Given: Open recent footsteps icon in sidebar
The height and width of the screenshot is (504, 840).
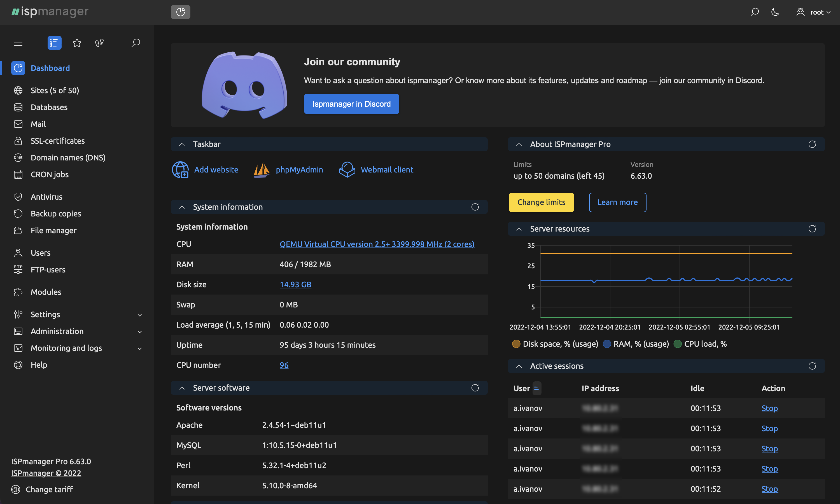Looking at the screenshot, I should point(99,43).
